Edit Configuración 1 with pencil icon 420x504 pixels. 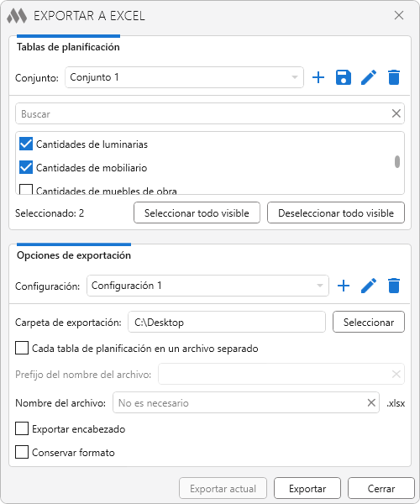click(x=369, y=286)
